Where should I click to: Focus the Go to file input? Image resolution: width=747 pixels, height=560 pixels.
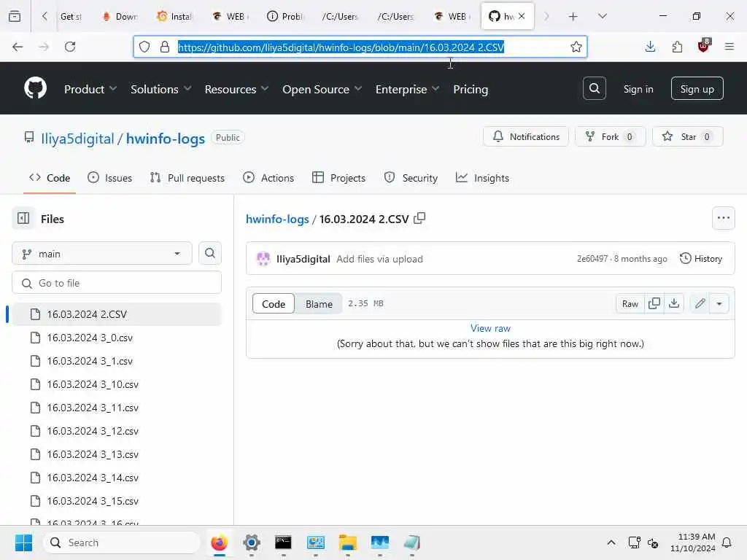click(117, 283)
